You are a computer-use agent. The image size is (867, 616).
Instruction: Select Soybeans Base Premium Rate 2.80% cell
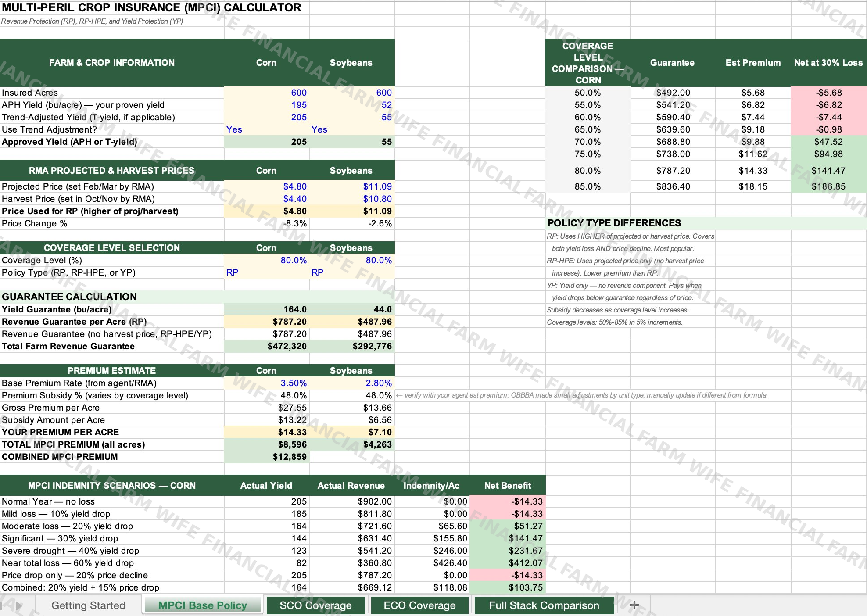352,383
